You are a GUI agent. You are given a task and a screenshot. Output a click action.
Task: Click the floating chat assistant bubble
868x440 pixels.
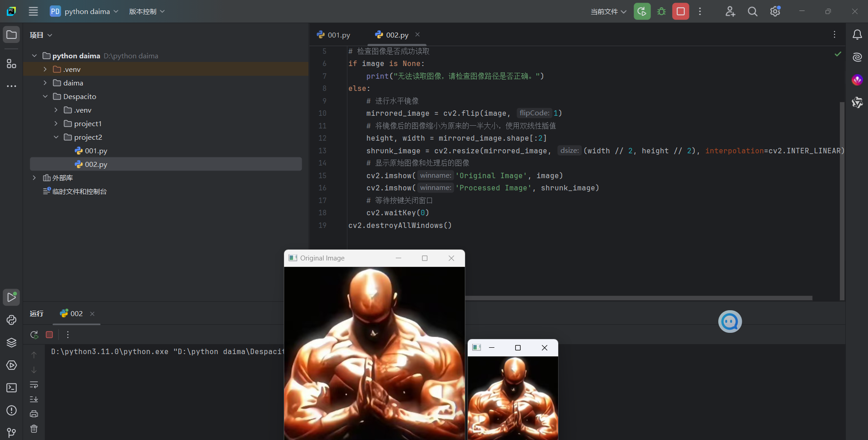(x=730, y=322)
